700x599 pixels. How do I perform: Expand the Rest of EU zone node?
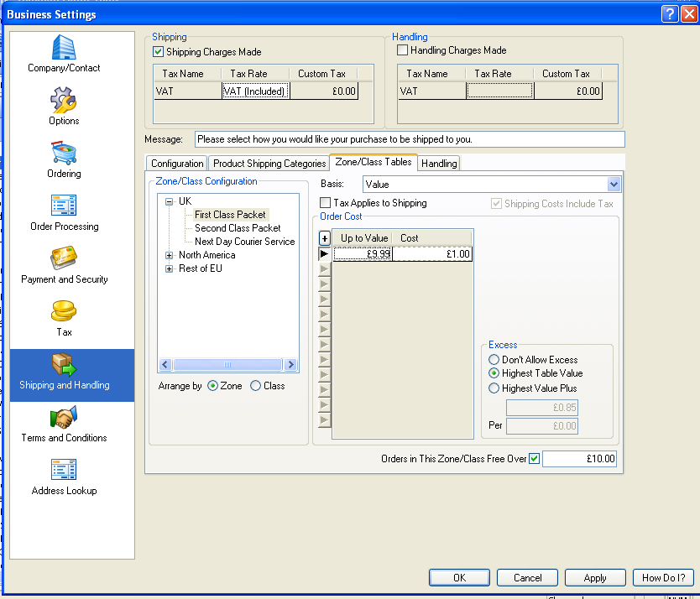point(170,268)
